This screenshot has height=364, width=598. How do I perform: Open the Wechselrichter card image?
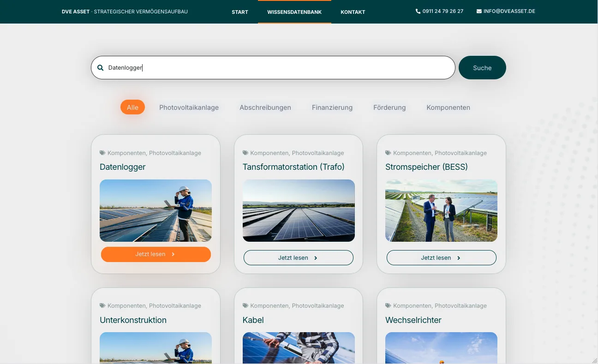(x=442, y=348)
